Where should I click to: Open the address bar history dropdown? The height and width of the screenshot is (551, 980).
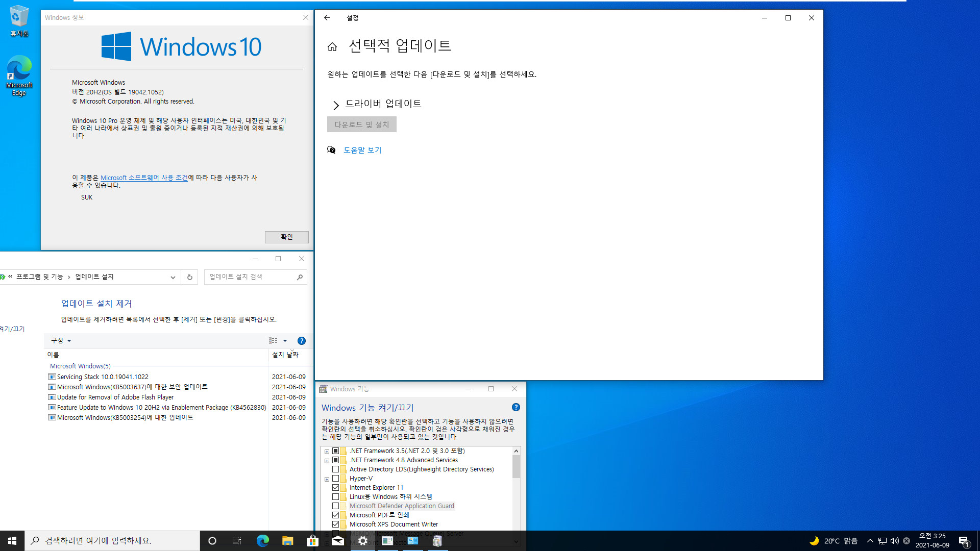[173, 277]
